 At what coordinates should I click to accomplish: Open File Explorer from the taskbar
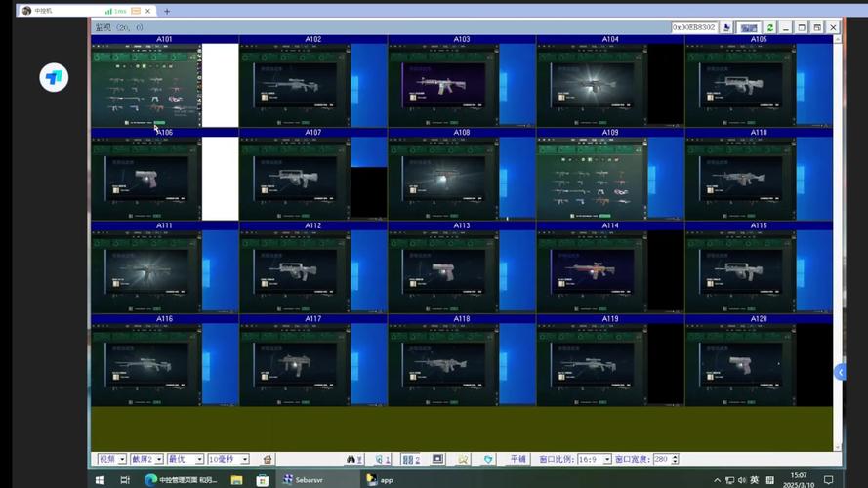coord(236,479)
